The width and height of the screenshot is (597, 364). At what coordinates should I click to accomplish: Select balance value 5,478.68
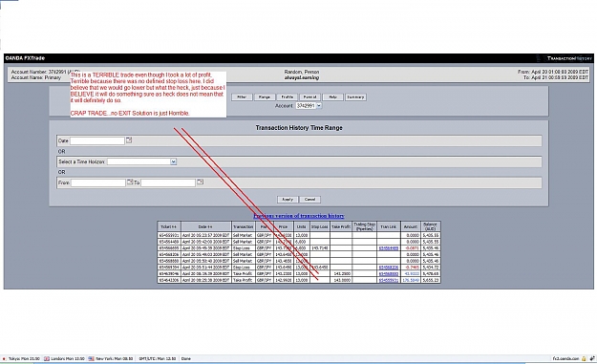point(431,274)
